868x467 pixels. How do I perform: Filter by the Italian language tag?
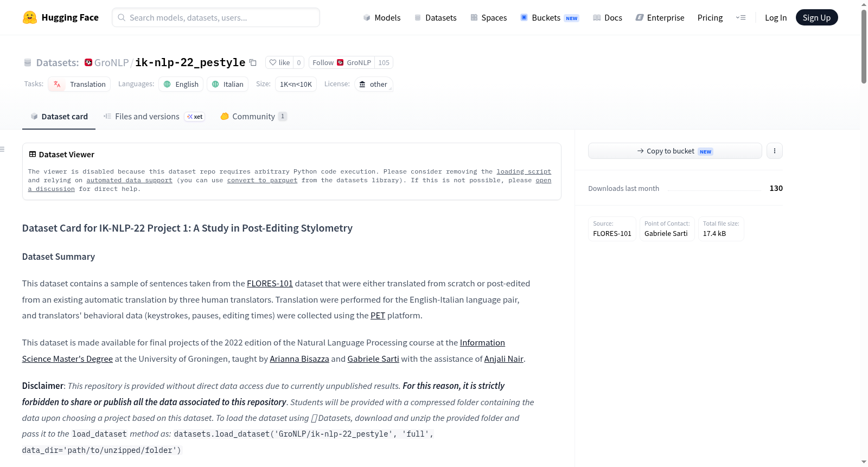click(x=228, y=84)
